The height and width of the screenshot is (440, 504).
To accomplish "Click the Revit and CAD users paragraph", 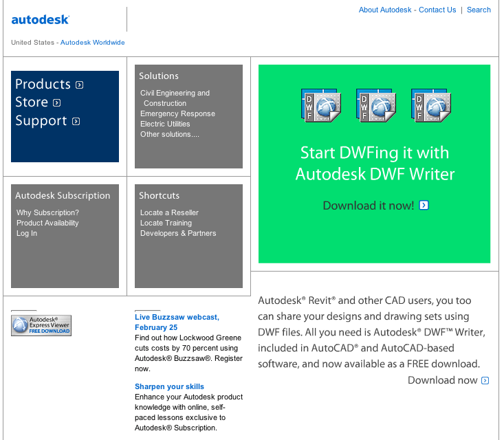I will 371,332.
